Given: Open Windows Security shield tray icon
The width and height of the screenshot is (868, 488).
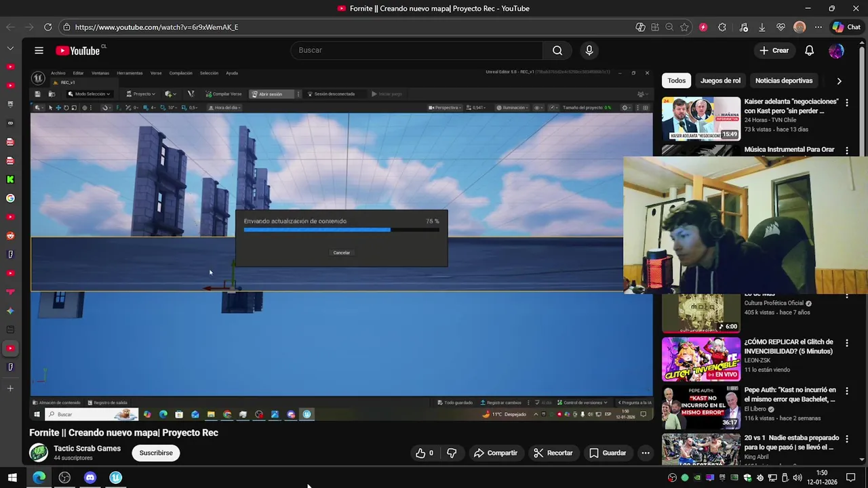Looking at the screenshot, I should tap(747, 478).
